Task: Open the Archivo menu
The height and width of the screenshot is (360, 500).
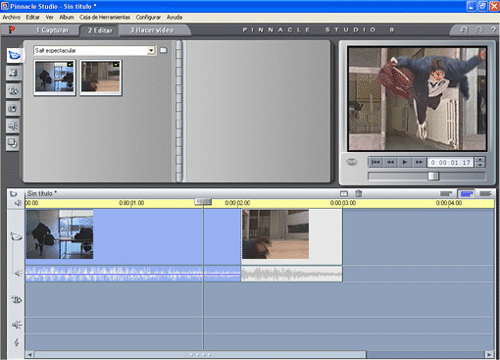Action: coord(11,17)
